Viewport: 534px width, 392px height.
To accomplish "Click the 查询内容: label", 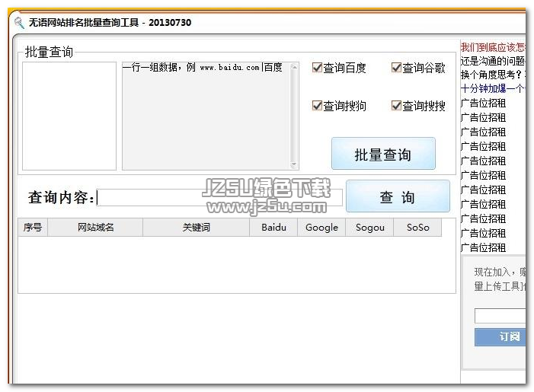I will click(x=61, y=198).
